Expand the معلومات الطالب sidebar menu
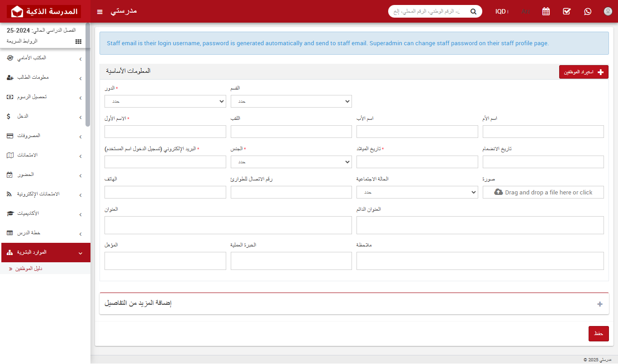Image resolution: width=618 pixels, height=364 pixels. (45, 77)
